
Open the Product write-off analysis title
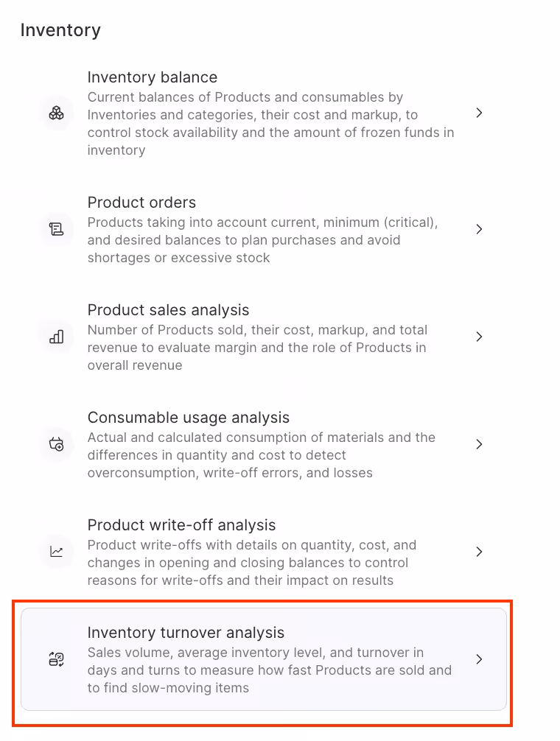pos(181,525)
